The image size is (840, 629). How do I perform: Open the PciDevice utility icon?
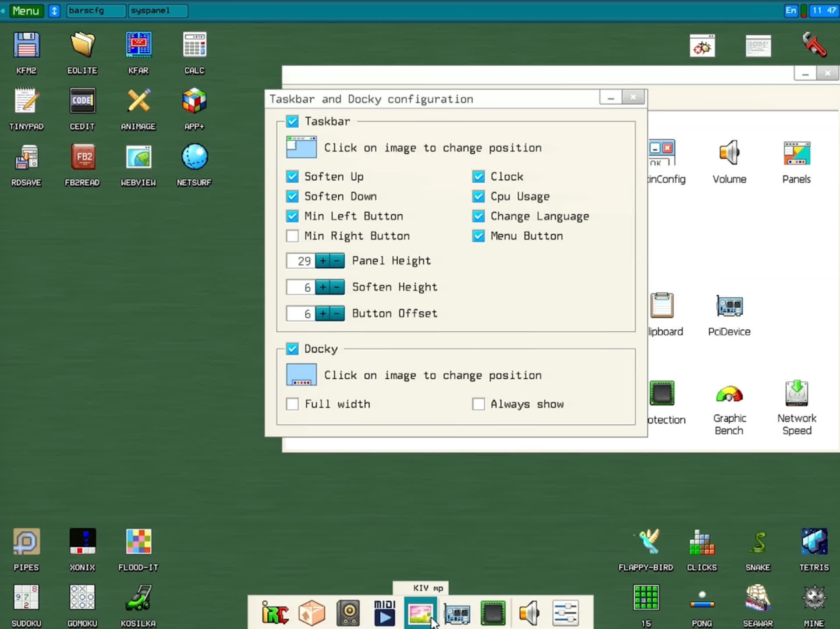[729, 306]
